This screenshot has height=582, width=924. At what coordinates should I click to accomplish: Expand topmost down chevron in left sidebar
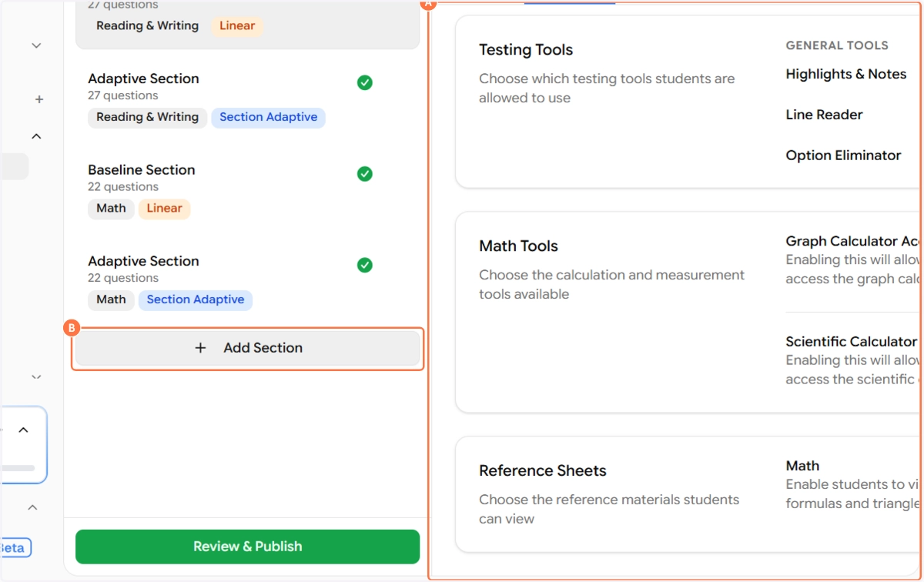click(x=36, y=45)
